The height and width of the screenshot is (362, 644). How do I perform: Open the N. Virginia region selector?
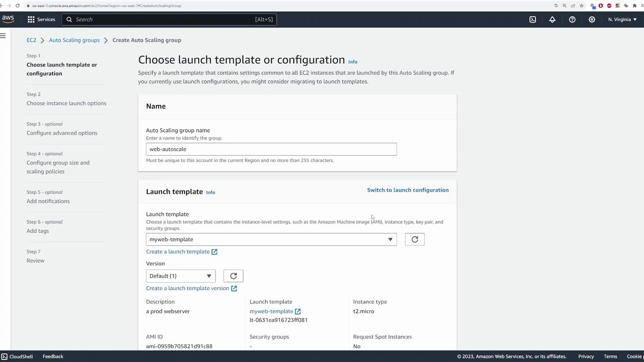[622, 19]
